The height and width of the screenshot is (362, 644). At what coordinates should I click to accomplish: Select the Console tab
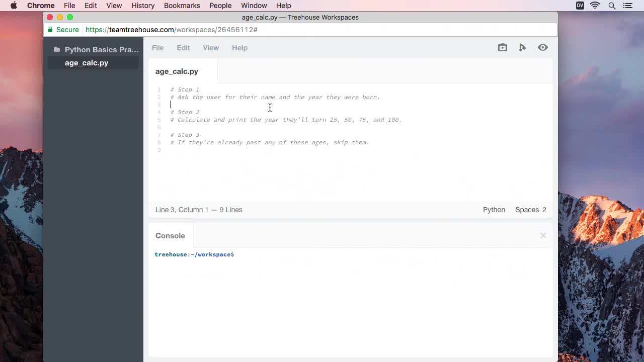(x=170, y=235)
